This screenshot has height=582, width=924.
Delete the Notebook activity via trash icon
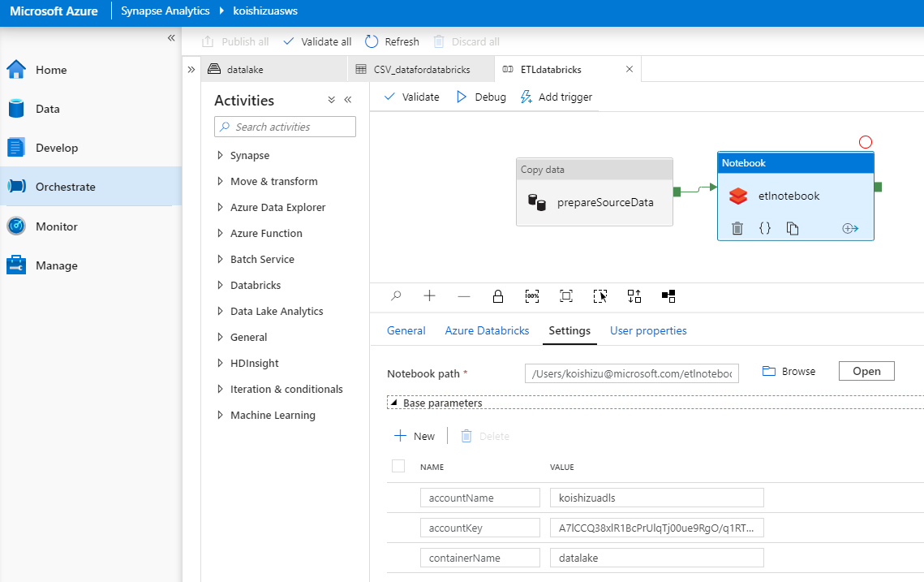click(x=737, y=228)
